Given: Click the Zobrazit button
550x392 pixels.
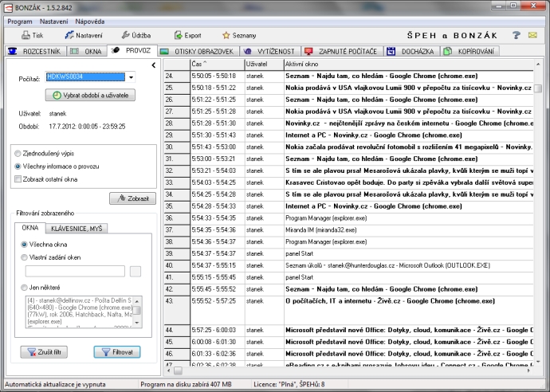Looking at the screenshot, I should 132,198.
